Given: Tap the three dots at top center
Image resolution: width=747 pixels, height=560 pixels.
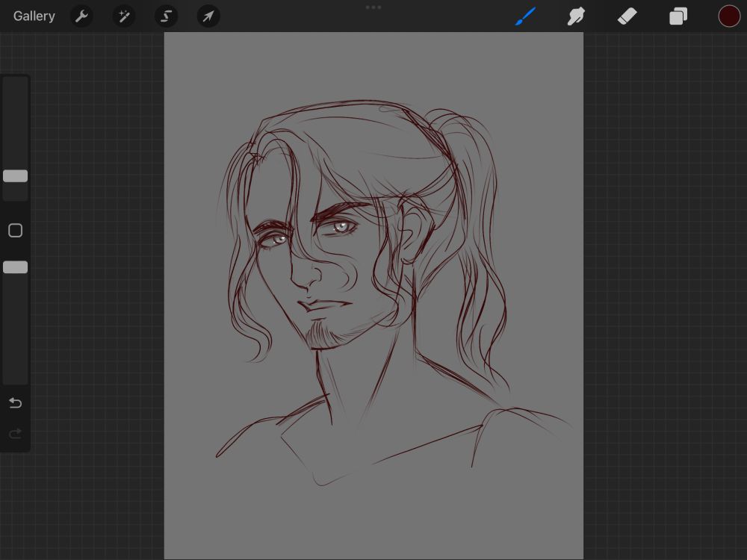Looking at the screenshot, I should (373, 7).
